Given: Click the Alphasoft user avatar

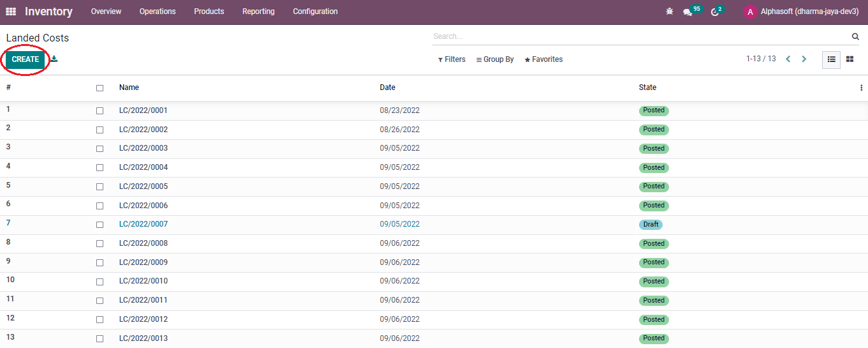Looking at the screenshot, I should (750, 11).
